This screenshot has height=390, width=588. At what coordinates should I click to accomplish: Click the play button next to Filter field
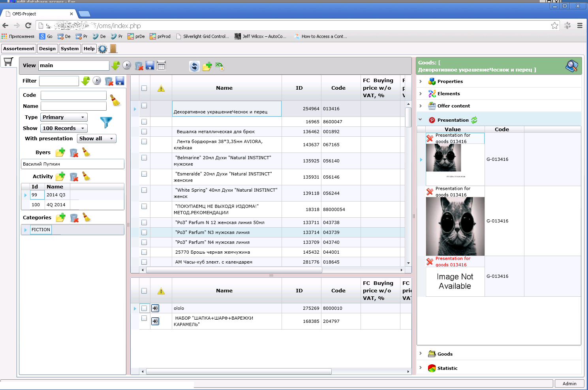97,81
